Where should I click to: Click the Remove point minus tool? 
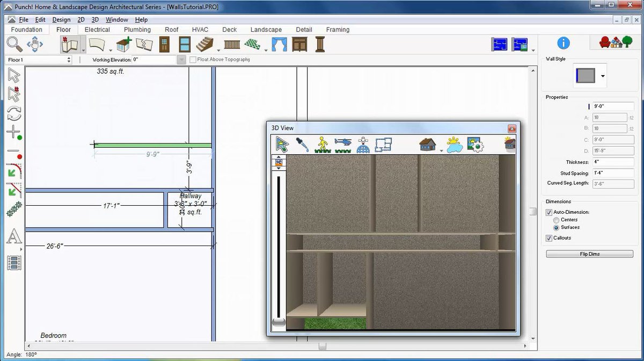(x=14, y=153)
